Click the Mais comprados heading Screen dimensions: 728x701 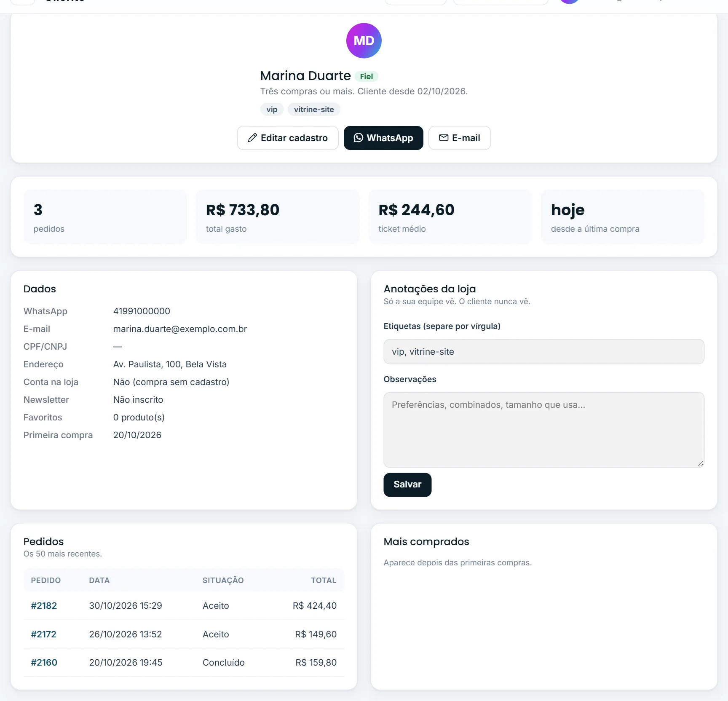coord(426,542)
